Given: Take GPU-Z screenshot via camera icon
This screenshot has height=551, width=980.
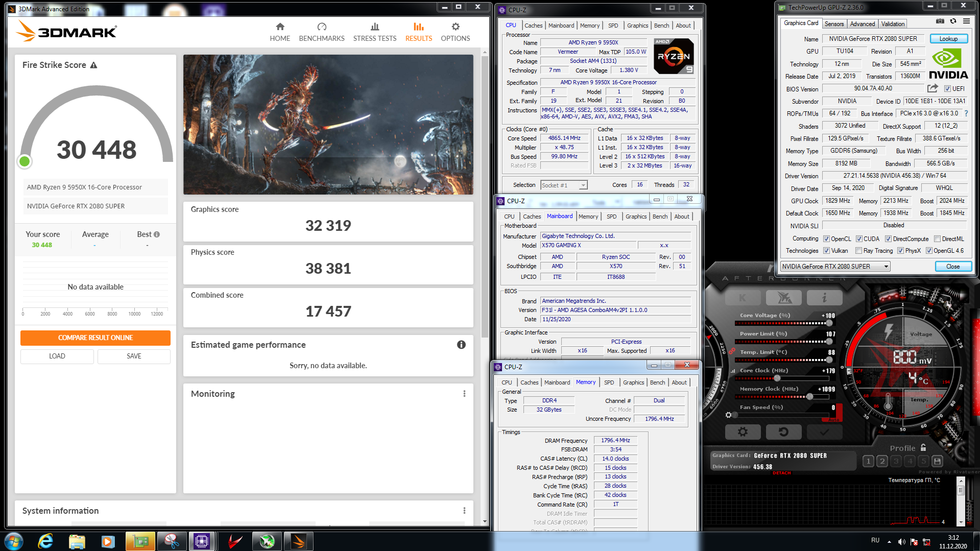Looking at the screenshot, I should click(x=940, y=21).
